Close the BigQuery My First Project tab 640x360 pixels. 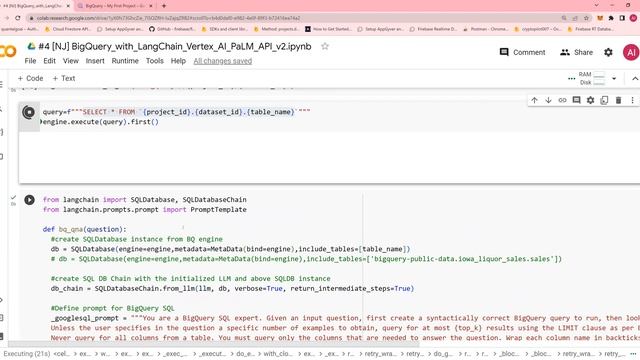click(x=151, y=6)
